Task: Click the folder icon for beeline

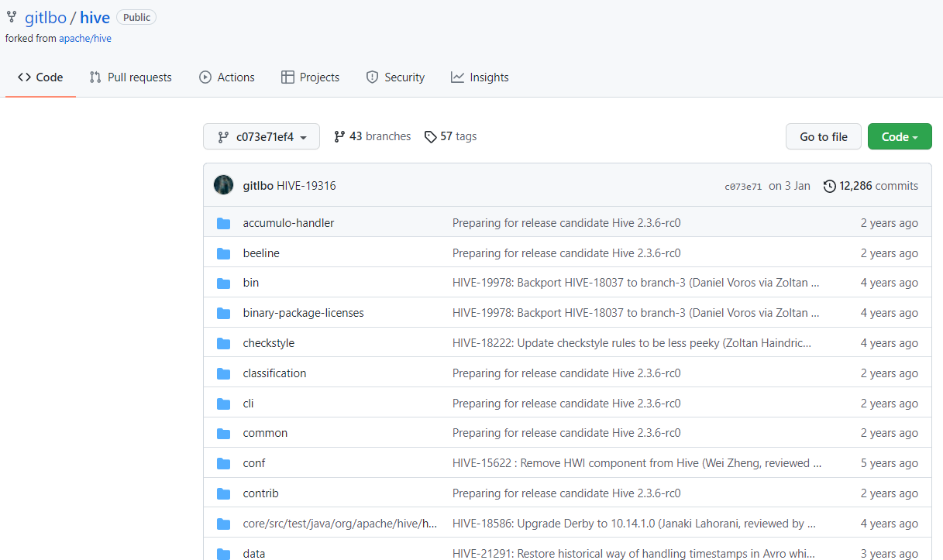Action: tap(224, 253)
